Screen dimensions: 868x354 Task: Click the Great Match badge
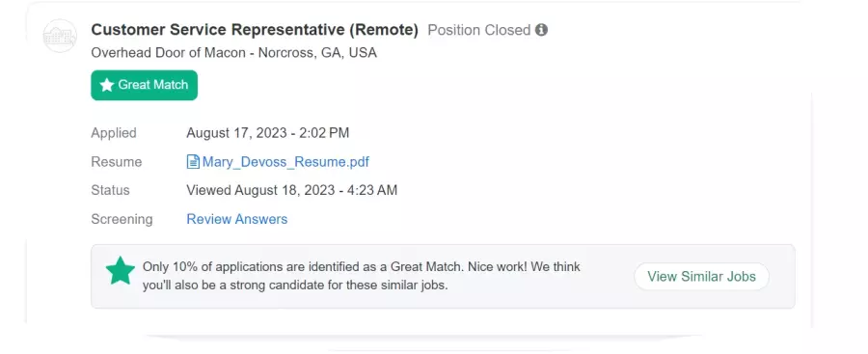click(x=144, y=85)
